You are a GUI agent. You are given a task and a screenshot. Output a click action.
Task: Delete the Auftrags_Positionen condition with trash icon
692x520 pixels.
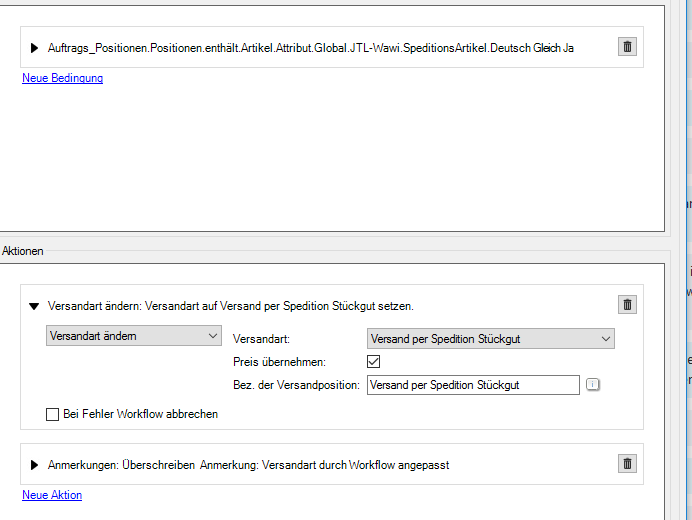point(627,47)
